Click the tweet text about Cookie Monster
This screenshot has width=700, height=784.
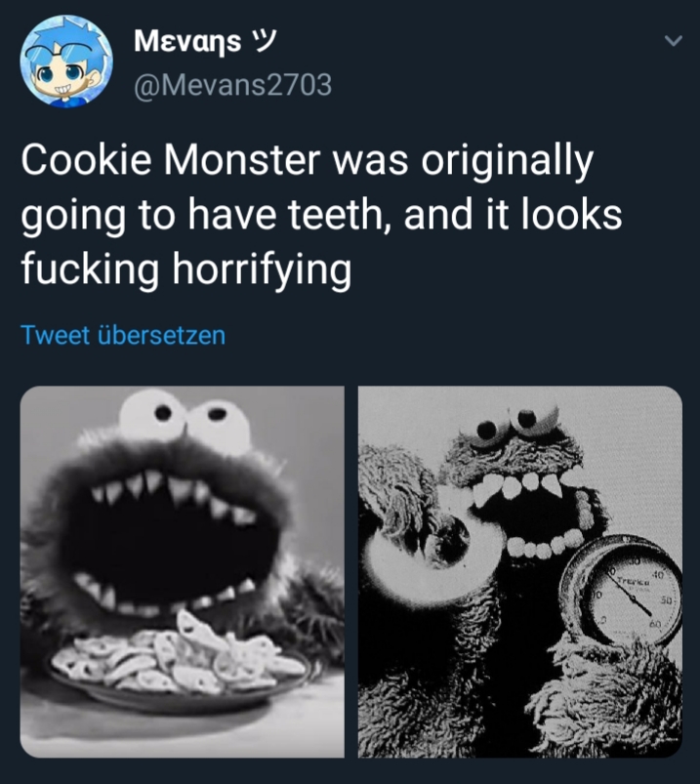pos(322,215)
